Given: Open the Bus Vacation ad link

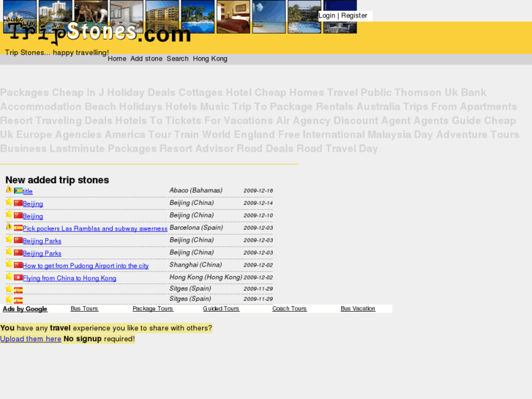Looking at the screenshot, I should pyautogui.click(x=358, y=309).
